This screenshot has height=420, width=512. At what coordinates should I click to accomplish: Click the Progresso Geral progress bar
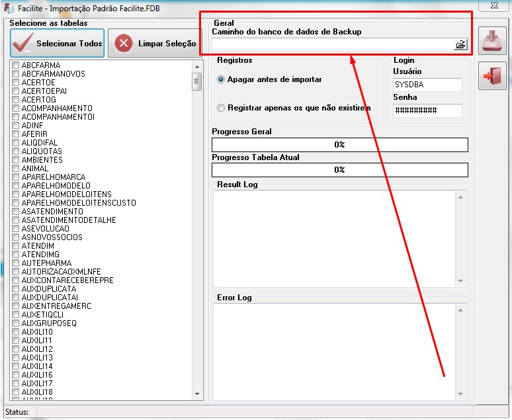click(x=340, y=145)
